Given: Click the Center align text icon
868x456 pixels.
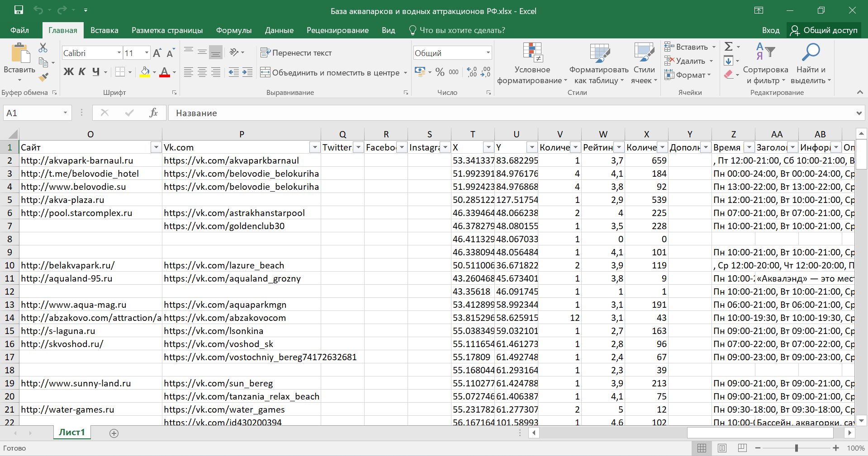Looking at the screenshot, I should click(202, 72).
